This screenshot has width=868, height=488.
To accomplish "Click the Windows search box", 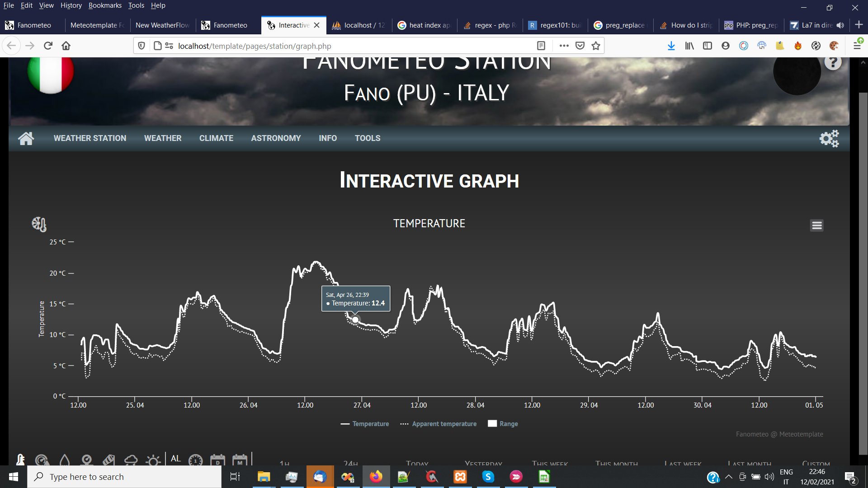I will tap(124, 477).
